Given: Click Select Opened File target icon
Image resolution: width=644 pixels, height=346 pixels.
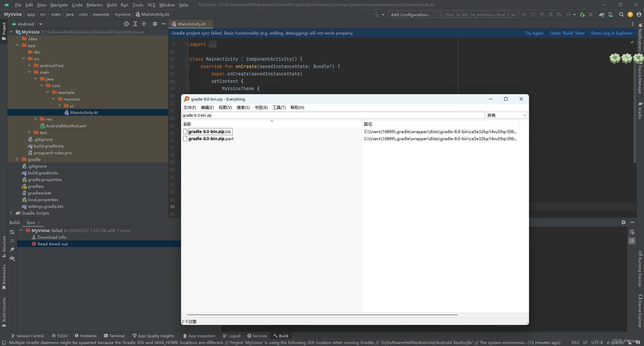Looking at the screenshot, I should (x=126, y=24).
